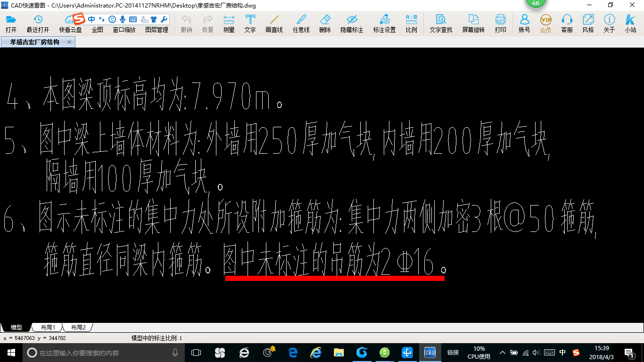Open 快看云盘 cloud disk
644x362 pixels.
coord(70,23)
